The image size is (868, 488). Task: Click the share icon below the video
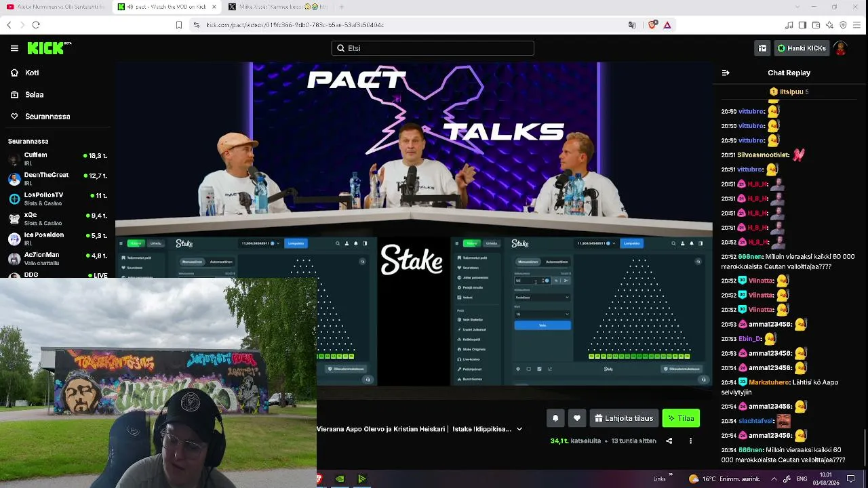point(669,441)
